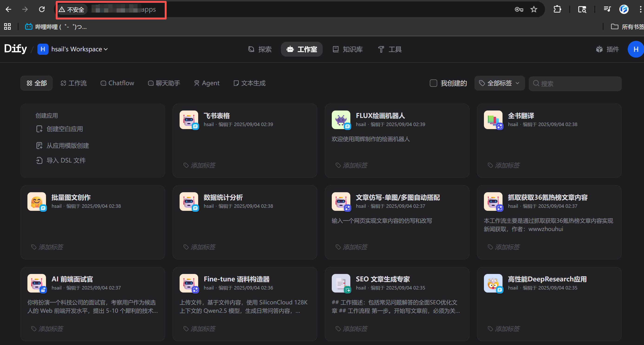Viewport: 644px width, 345px height.
Task: Expand the hsail's Workspace dropdown
Action: (x=72, y=49)
